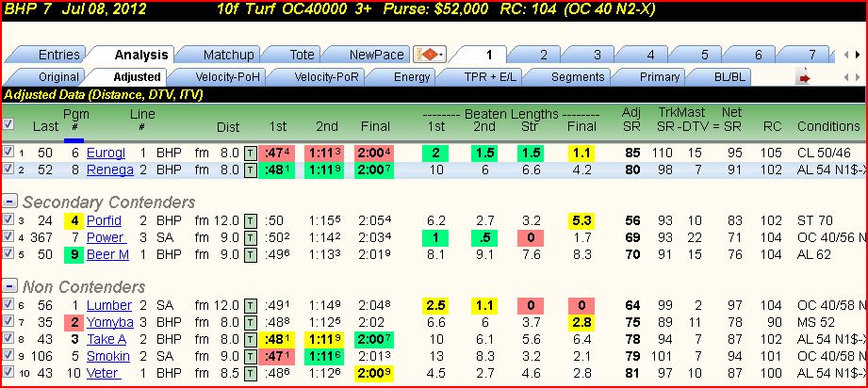Uncheck the Lumber row checkbox
868x388 pixels.
8,304
